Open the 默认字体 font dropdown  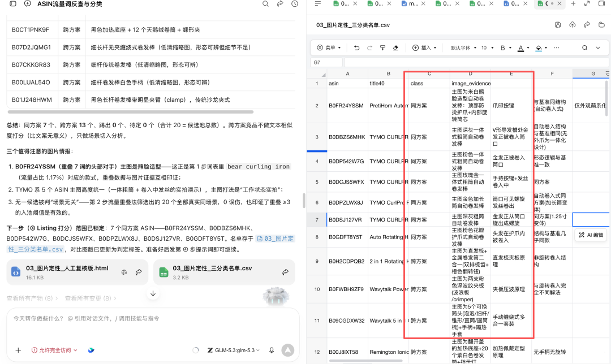[463, 47]
